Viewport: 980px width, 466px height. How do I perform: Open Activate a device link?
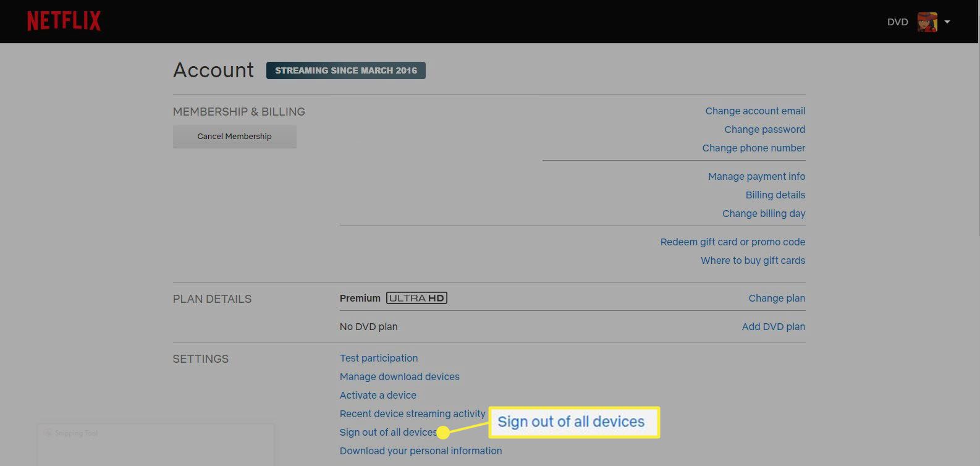(378, 396)
